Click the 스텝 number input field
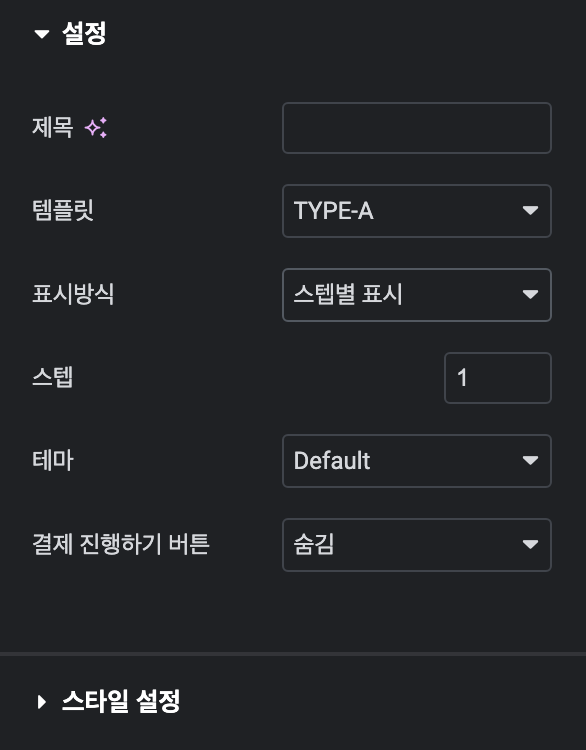586x750 pixels. [498, 378]
